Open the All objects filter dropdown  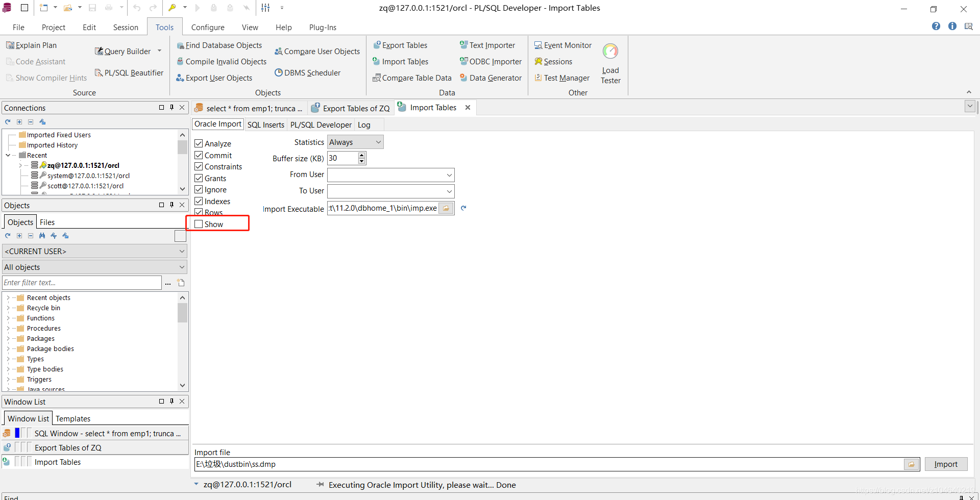tap(95, 267)
